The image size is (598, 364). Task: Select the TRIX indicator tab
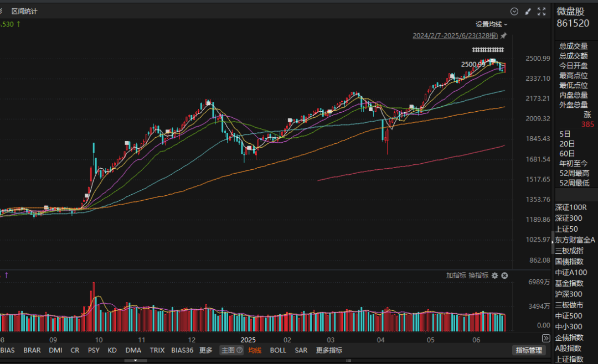point(157,350)
